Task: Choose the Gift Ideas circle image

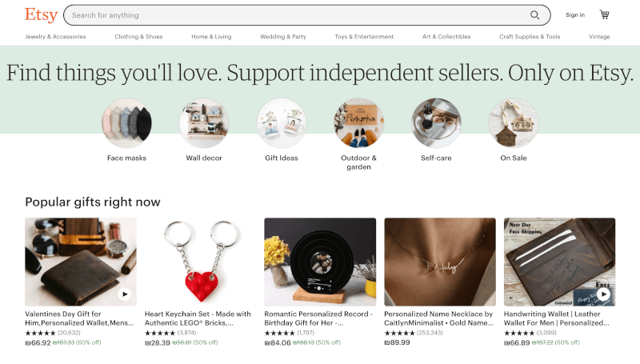Action: click(282, 123)
